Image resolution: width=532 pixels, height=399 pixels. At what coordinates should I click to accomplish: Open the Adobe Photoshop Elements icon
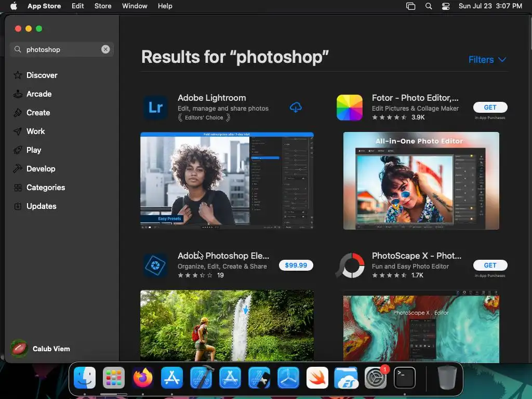pos(155,265)
